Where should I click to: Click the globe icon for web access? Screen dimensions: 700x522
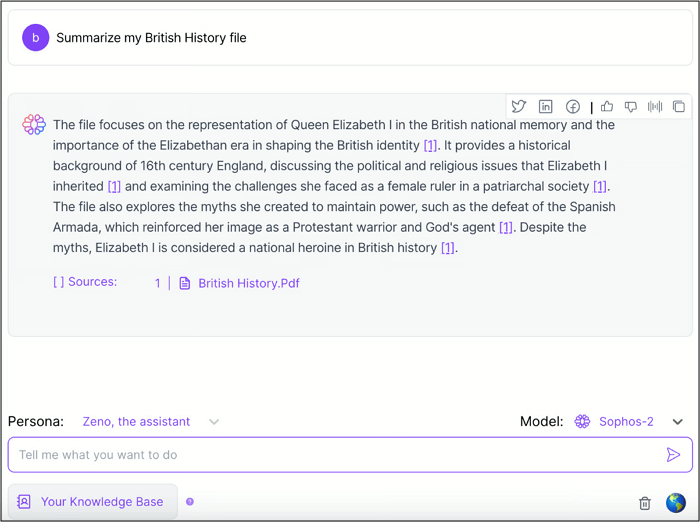(676, 502)
